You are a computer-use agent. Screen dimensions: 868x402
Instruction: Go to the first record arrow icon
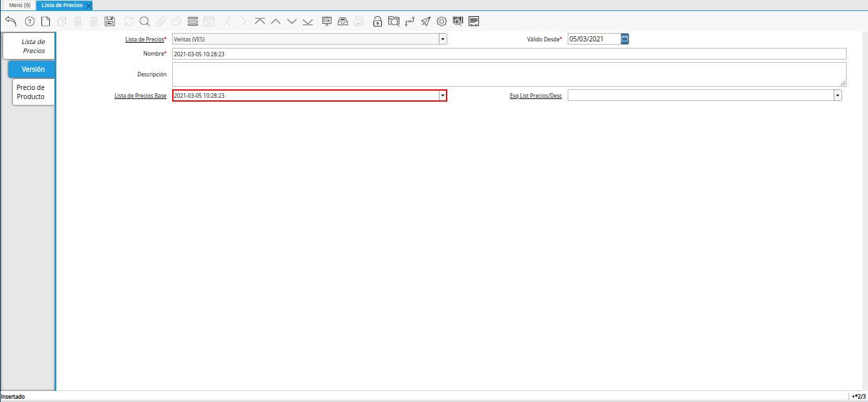click(x=260, y=21)
